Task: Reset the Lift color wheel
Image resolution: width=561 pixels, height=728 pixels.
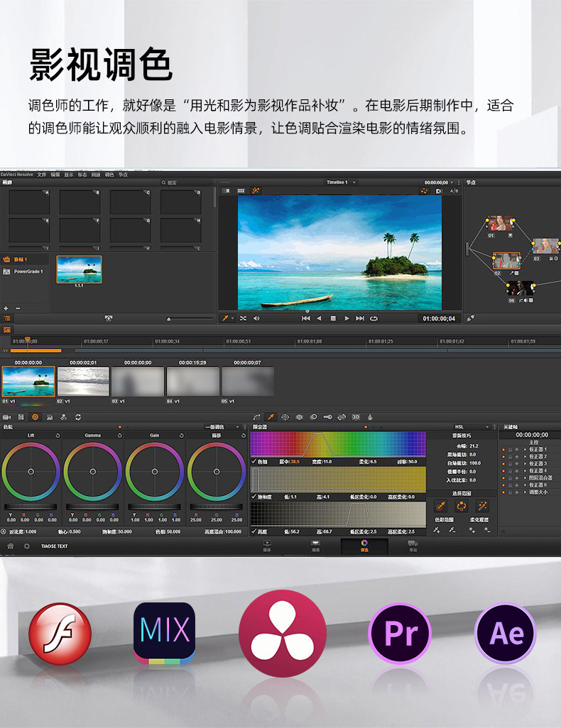Action: [x=58, y=436]
